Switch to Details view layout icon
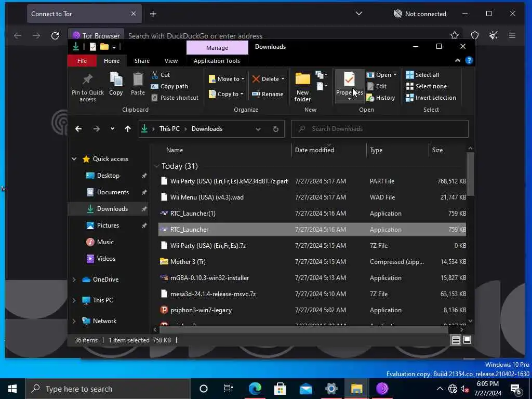 pos(456,340)
